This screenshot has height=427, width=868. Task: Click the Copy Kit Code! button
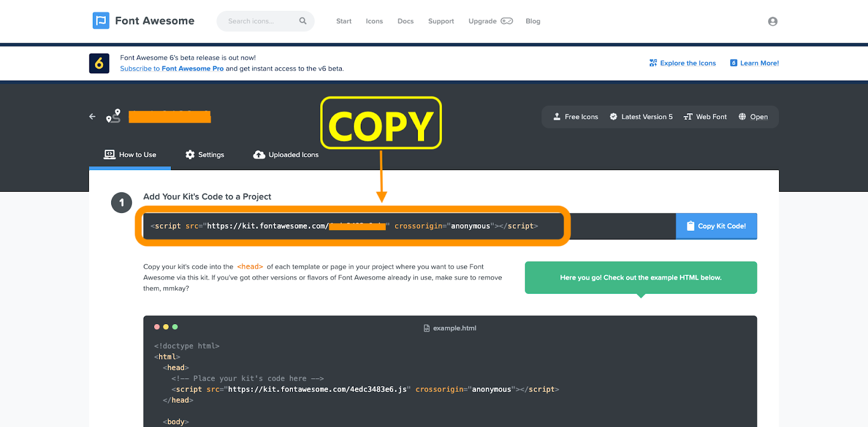[716, 226]
